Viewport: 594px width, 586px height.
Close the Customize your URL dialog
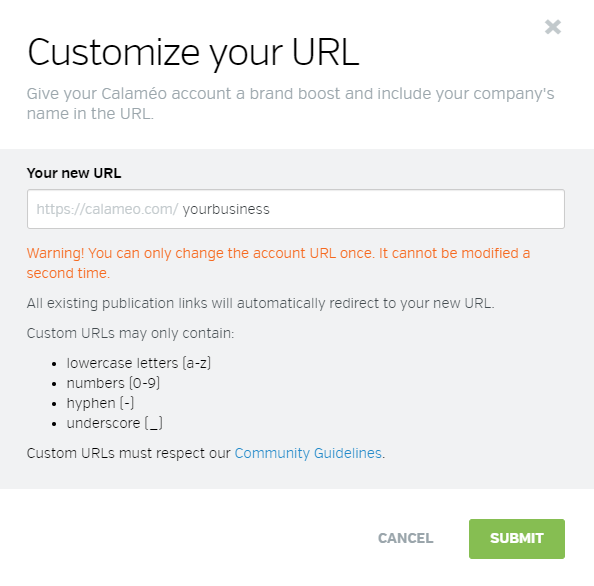point(553,27)
